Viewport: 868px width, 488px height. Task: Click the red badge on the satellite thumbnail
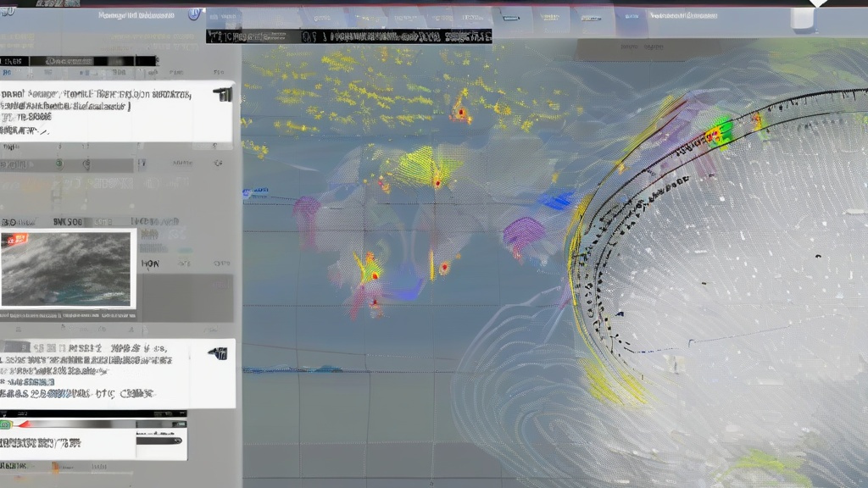pos(15,239)
